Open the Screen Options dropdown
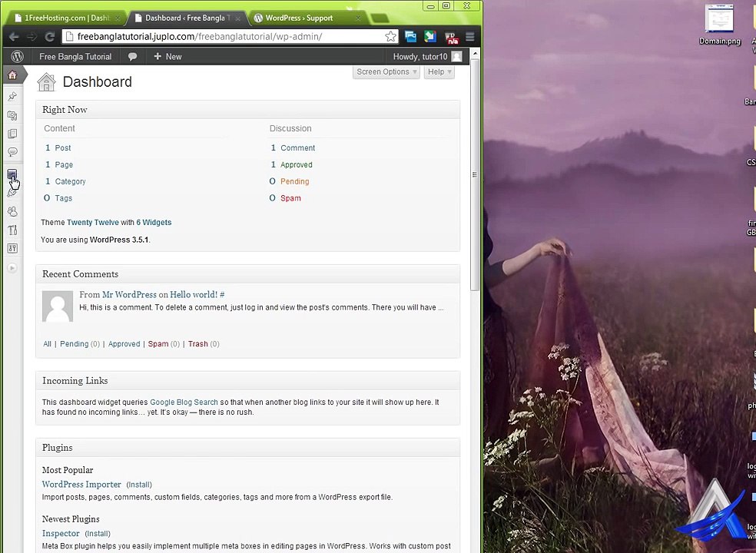The height and width of the screenshot is (553, 756). point(386,72)
